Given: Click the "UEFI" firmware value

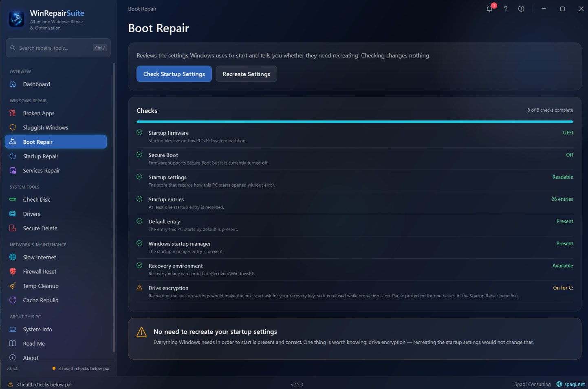Looking at the screenshot, I should tap(568, 133).
